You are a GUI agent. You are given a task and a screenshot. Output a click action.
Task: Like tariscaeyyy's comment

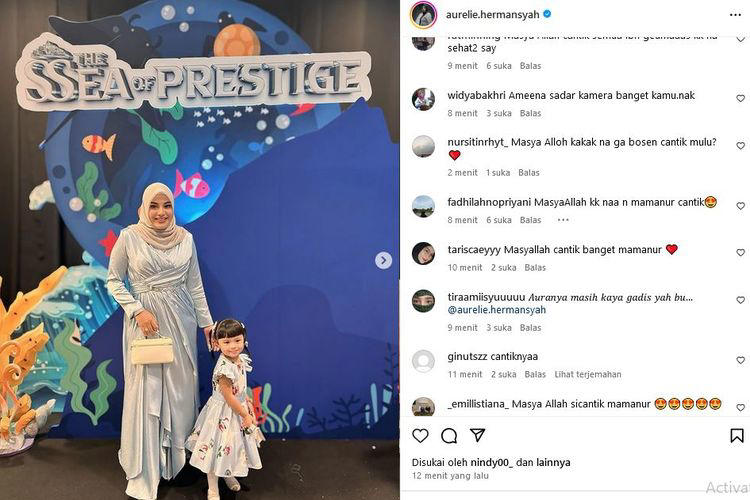(740, 253)
